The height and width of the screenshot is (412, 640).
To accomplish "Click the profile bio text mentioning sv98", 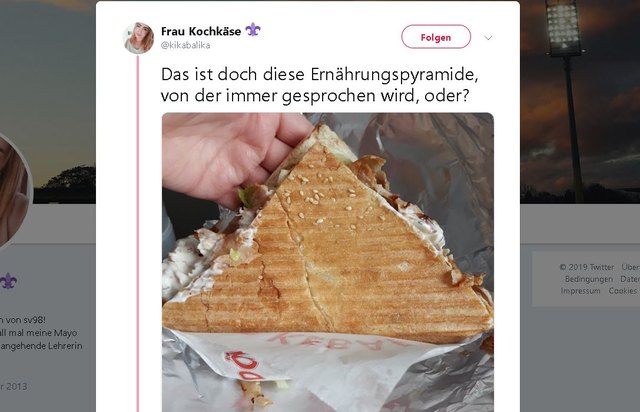I will point(41,333).
